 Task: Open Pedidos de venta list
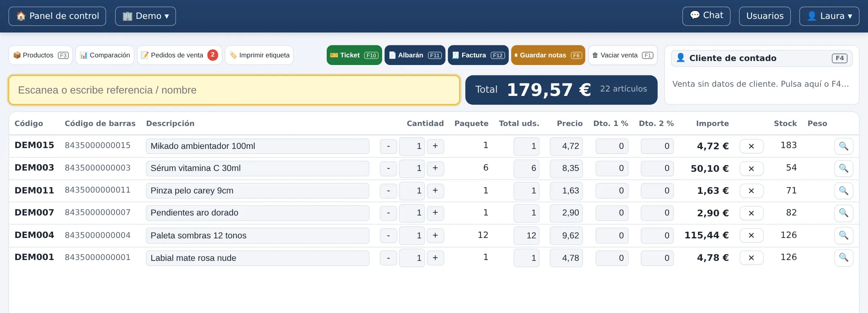[179, 55]
